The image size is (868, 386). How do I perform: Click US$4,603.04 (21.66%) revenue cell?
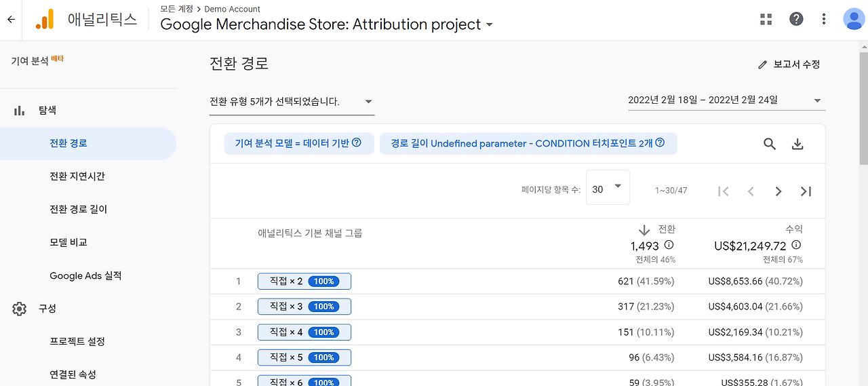coord(755,307)
